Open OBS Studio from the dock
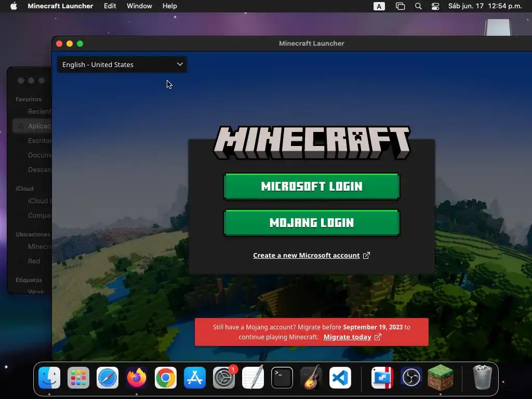The height and width of the screenshot is (399, 532). [x=411, y=378]
